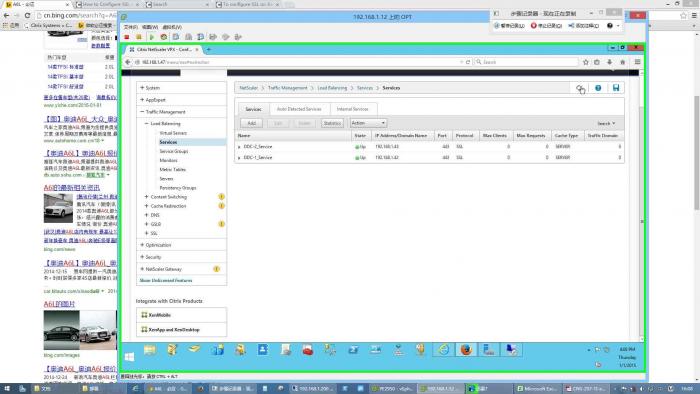Viewport: 700px width, 394px height.
Task: Expand the DNS tree node
Action: pyautogui.click(x=146, y=215)
